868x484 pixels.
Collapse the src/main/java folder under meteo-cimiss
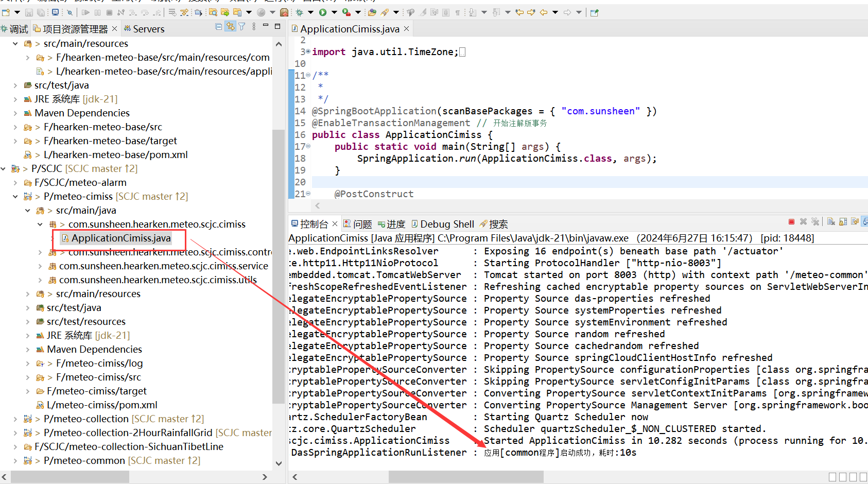coord(28,210)
